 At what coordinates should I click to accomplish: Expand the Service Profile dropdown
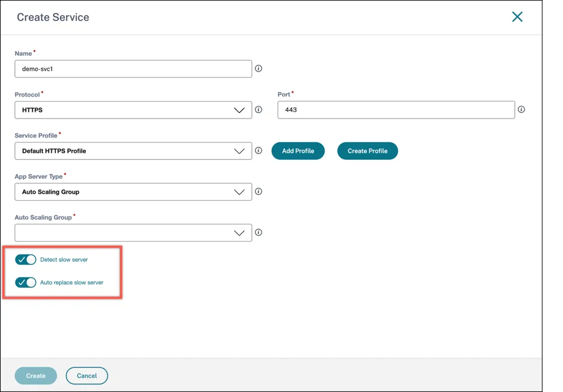tap(133, 151)
